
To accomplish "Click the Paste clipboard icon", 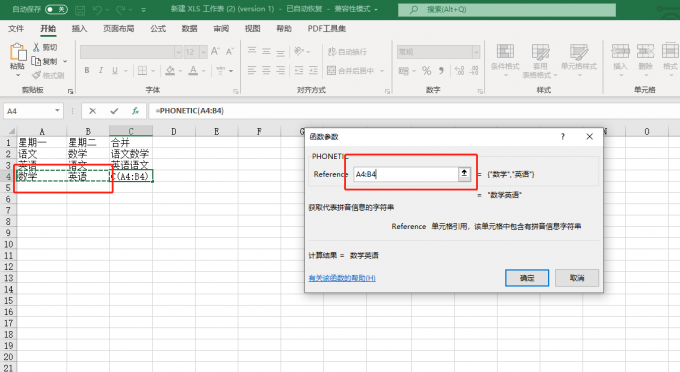I will 18,52.
